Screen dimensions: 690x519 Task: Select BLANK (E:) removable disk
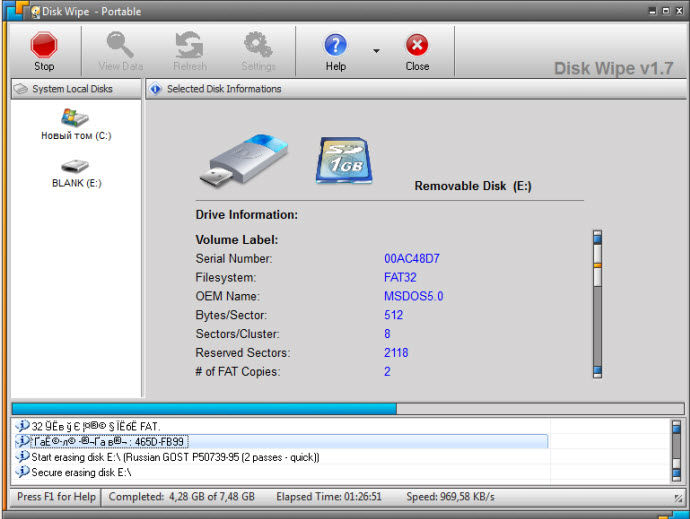(77, 174)
